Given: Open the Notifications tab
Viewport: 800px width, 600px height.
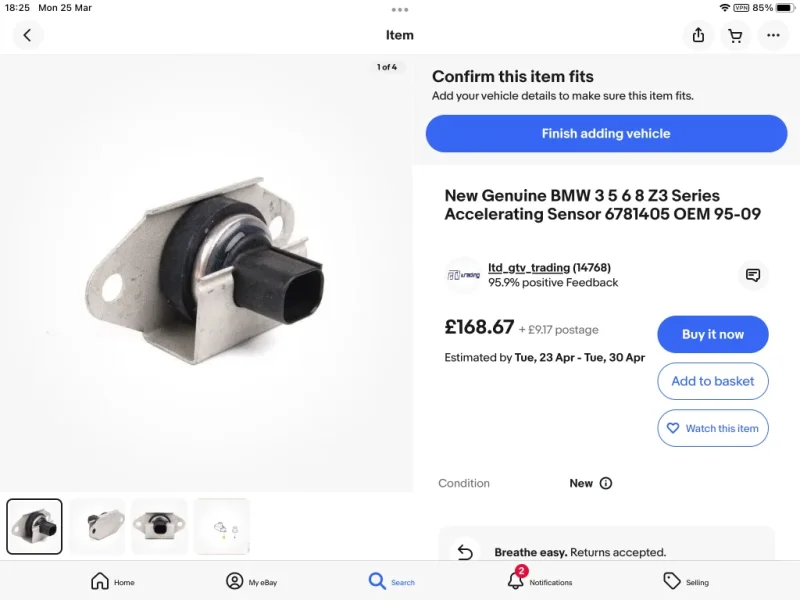Looking at the screenshot, I should pyautogui.click(x=539, y=581).
